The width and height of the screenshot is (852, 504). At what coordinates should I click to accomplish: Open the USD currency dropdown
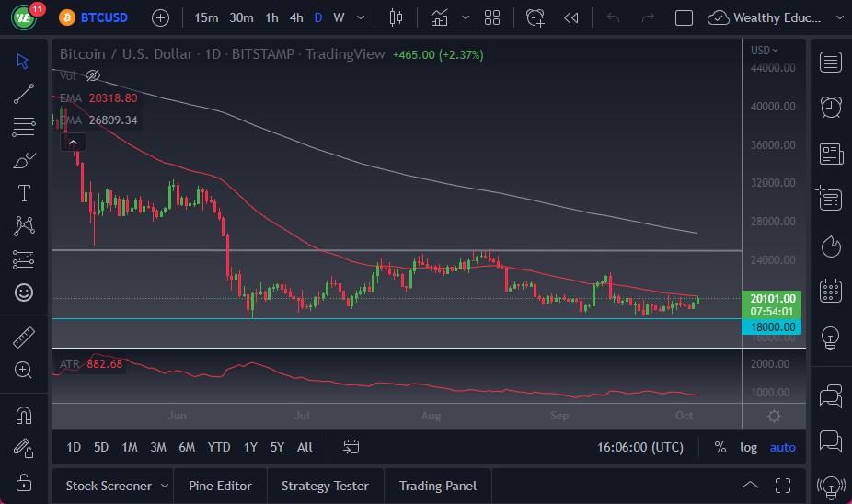click(764, 51)
